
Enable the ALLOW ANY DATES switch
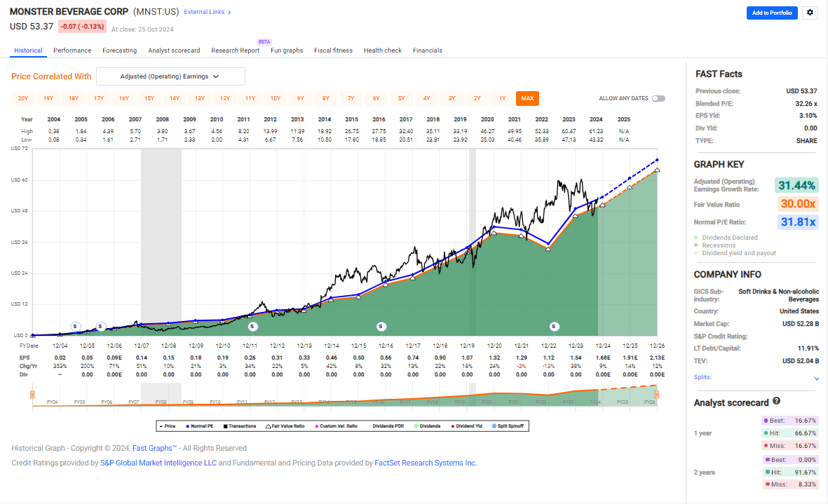pyautogui.click(x=658, y=99)
